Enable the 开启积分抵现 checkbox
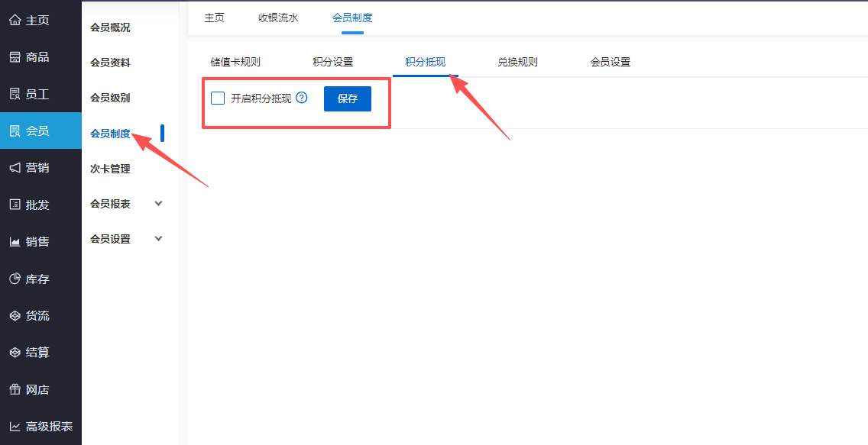Image resolution: width=868 pixels, height=445 pixels. click(218, 98)
